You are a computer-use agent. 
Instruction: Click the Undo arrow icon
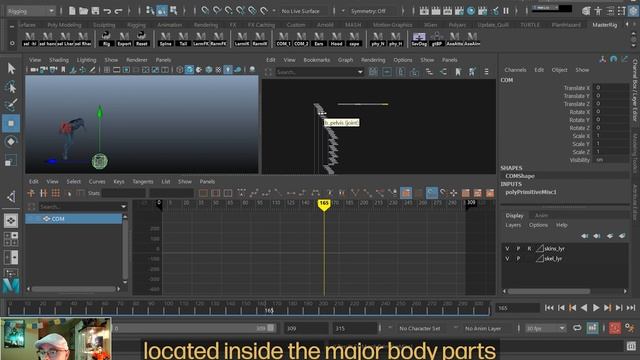(x=107, y=11)
